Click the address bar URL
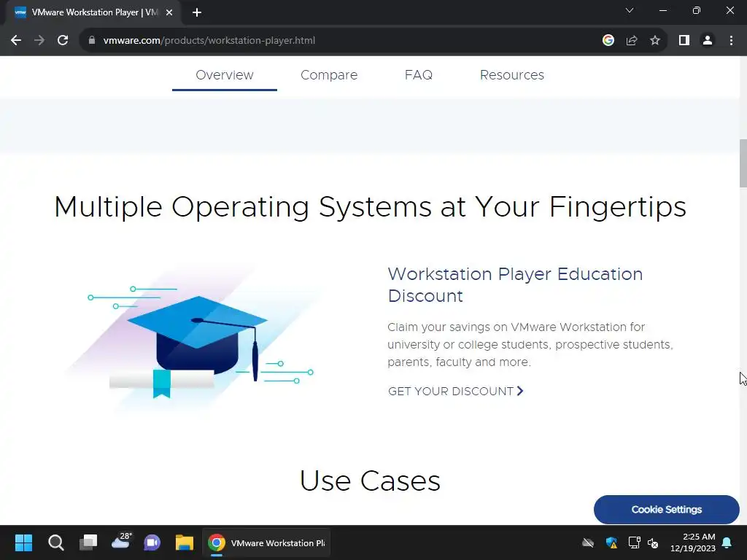 click(x=209, y=41)
